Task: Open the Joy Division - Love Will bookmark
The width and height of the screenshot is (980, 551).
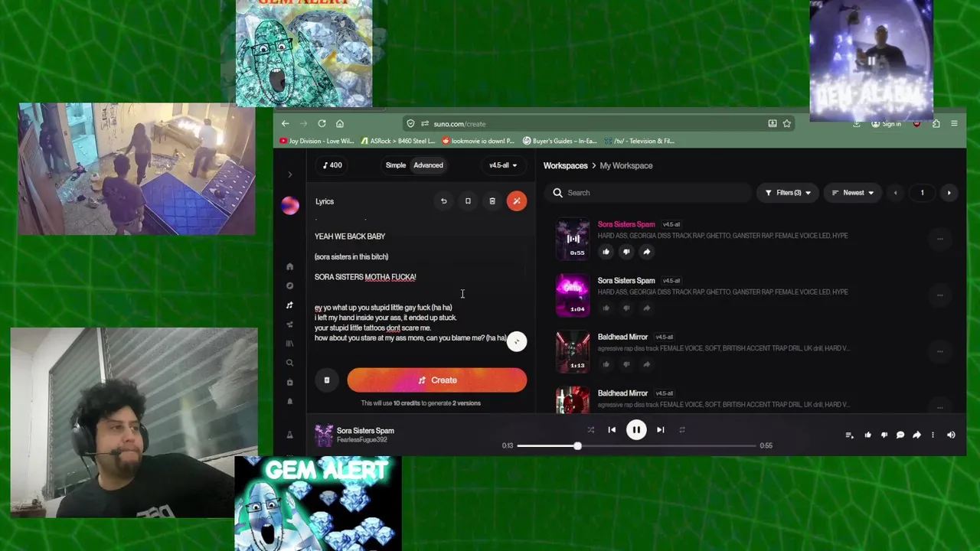Action: coord(317,141)
